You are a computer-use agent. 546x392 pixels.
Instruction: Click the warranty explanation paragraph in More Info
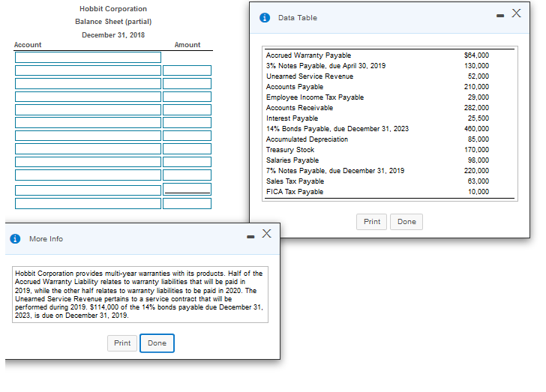[139, 295]
